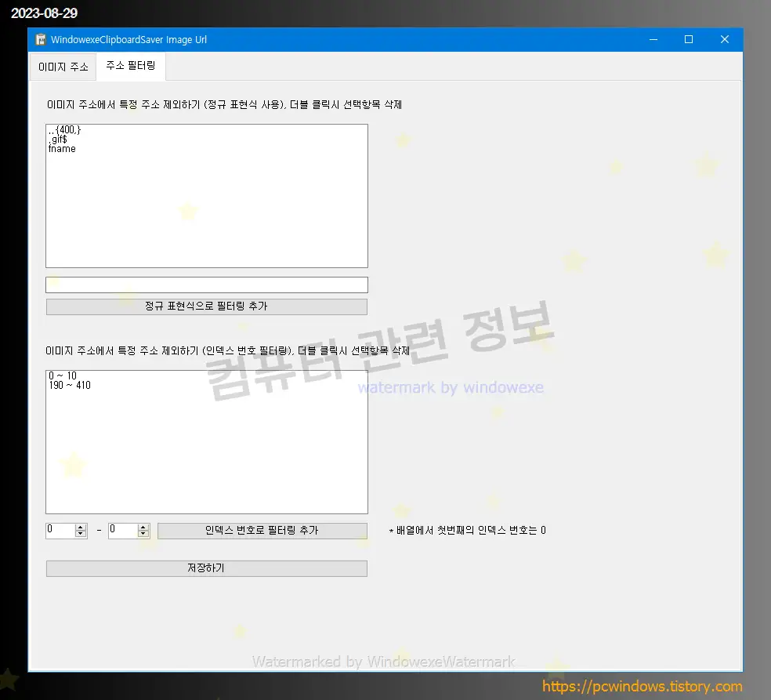771x700 pixels.
Task: Click the 인덱스 번호로 필터링 추가 button
Action: click(x=262, y=530)
